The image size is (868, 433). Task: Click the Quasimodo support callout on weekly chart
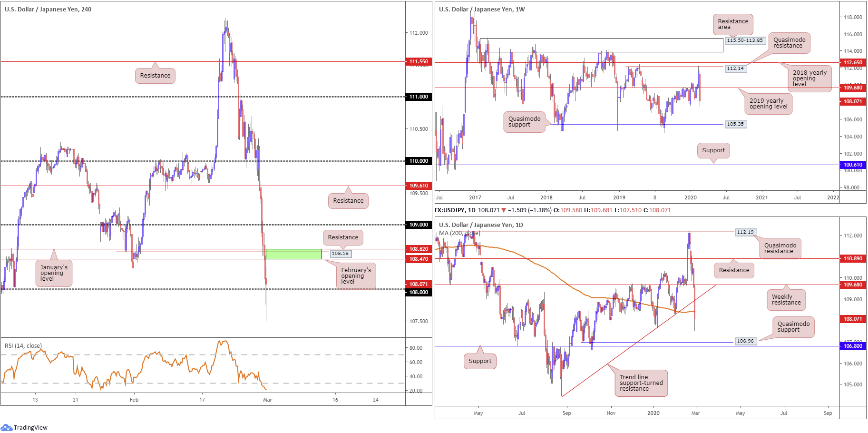point(524,122)
